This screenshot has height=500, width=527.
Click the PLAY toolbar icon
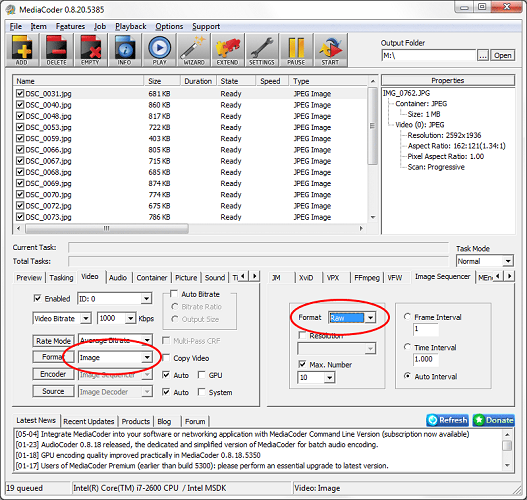pos(159,50)
